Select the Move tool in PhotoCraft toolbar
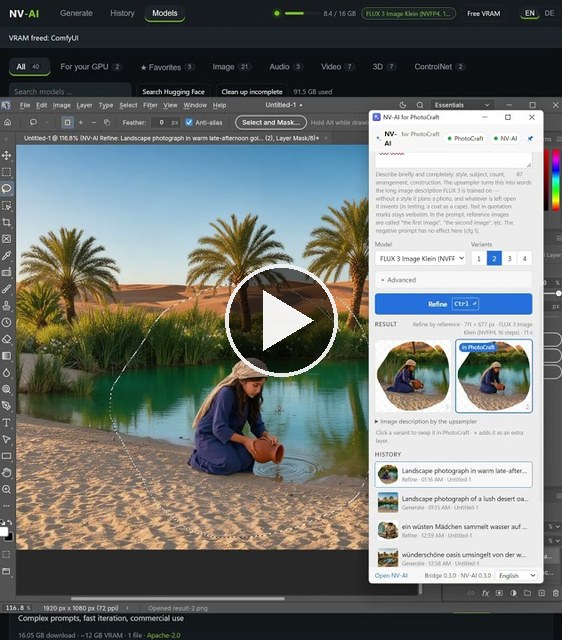 [x=7, y=155]
